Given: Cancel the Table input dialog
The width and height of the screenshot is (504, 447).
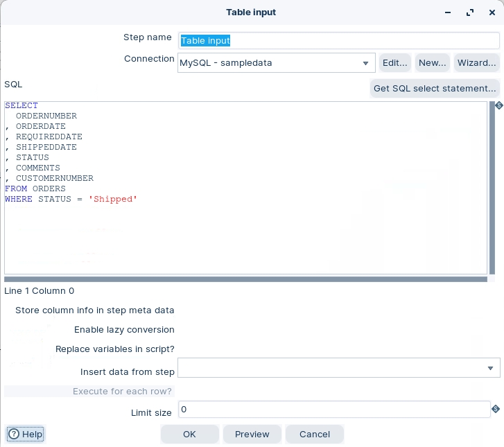Looking at the screenshot, I should coord(315,434).
